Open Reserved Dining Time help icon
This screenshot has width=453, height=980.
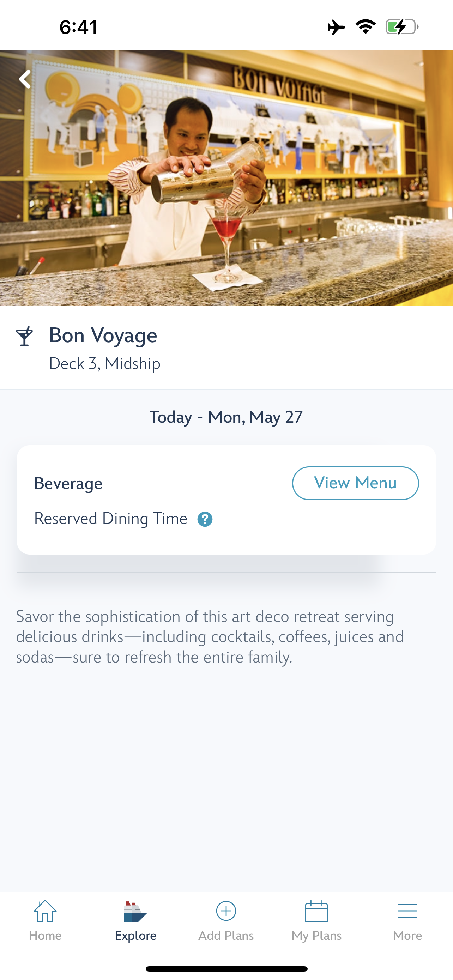click(x=205, y=519)
